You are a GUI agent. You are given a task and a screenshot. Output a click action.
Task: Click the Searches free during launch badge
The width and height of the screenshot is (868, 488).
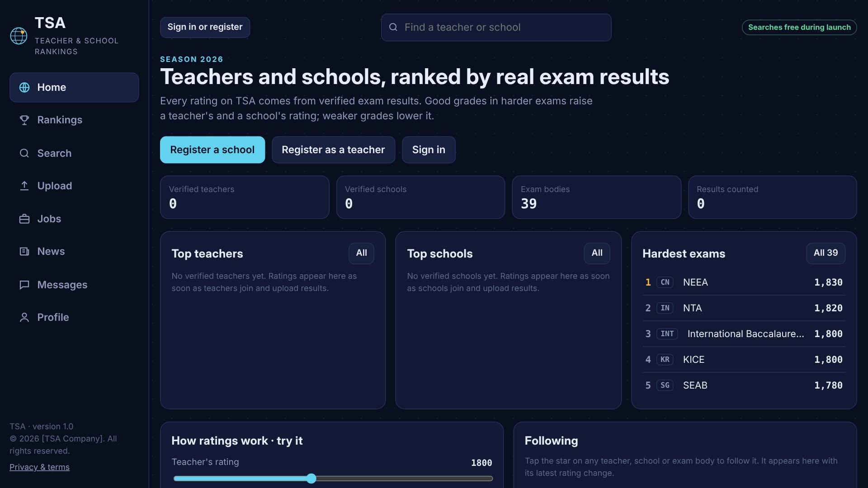coord(799,27)
